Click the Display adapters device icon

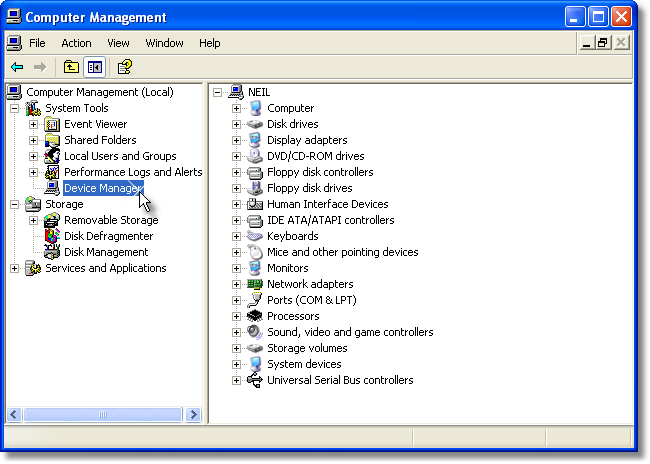click(255, 140)
